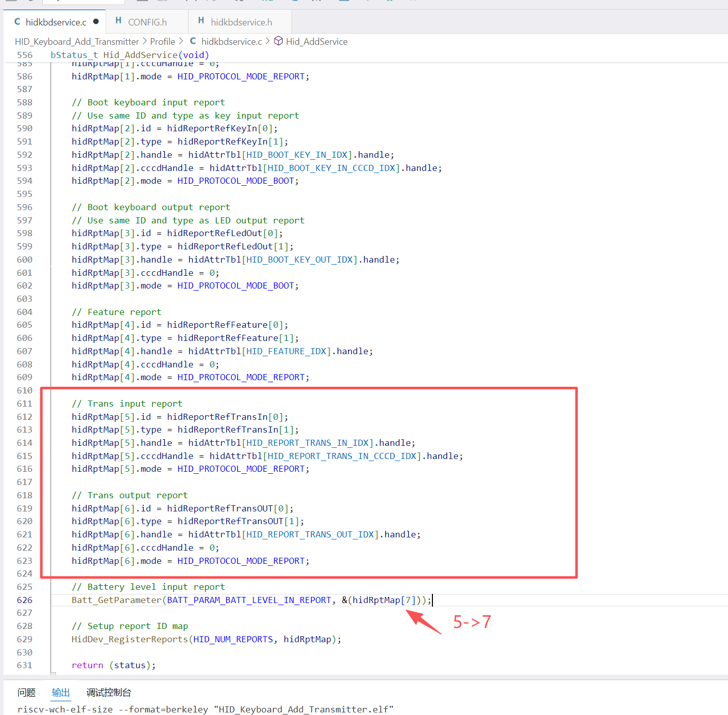Click the riscv-wch-elf-size output line

(206, 709)
